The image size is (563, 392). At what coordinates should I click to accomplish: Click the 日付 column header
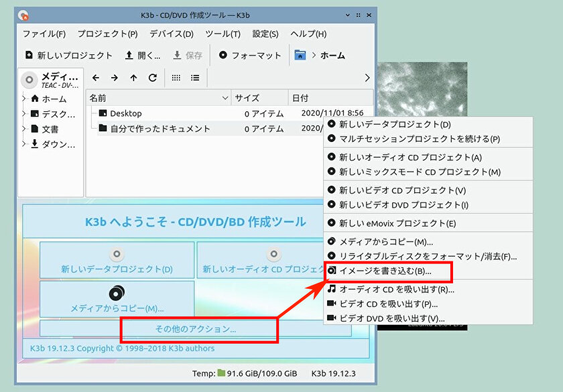tap(330, 98)
